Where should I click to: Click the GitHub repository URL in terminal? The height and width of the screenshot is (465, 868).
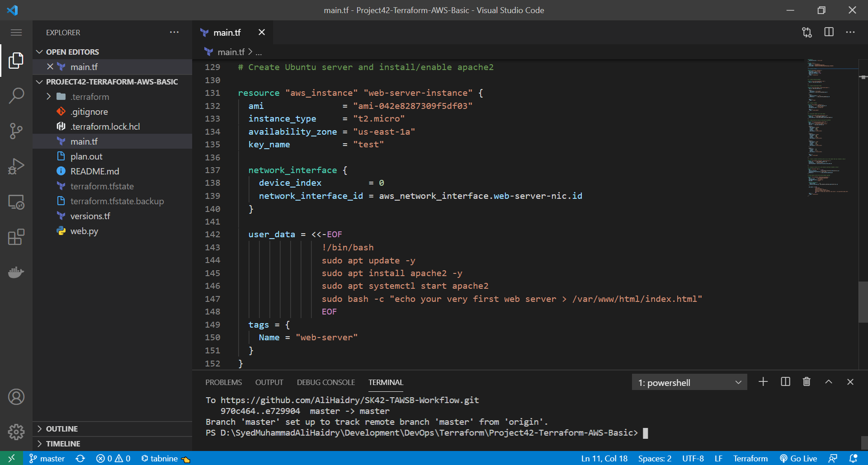point(349,400)
